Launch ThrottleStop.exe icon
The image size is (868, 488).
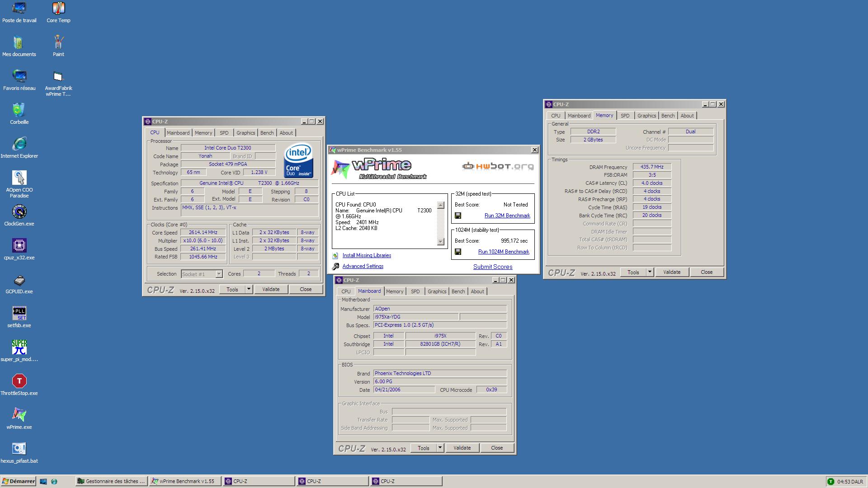(x=19, y=385)
